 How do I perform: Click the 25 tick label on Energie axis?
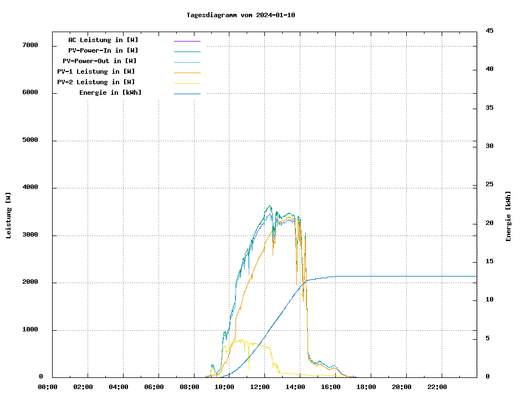489,185
